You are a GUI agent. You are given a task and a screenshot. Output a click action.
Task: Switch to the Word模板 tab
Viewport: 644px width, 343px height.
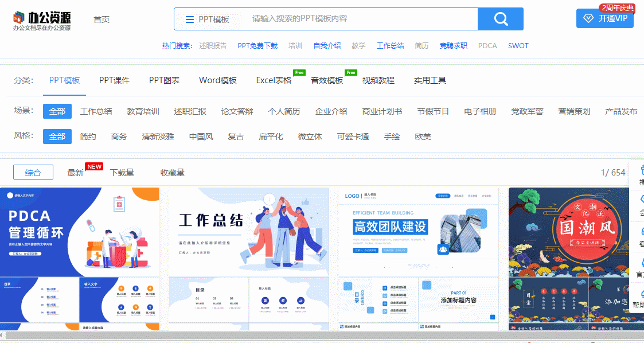[218, 80]
